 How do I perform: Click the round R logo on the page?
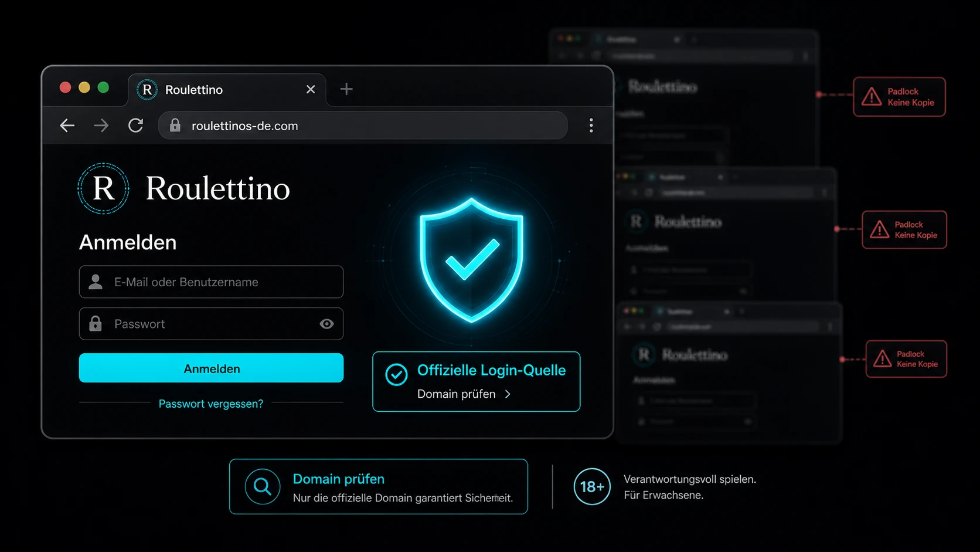pos(103,188)
